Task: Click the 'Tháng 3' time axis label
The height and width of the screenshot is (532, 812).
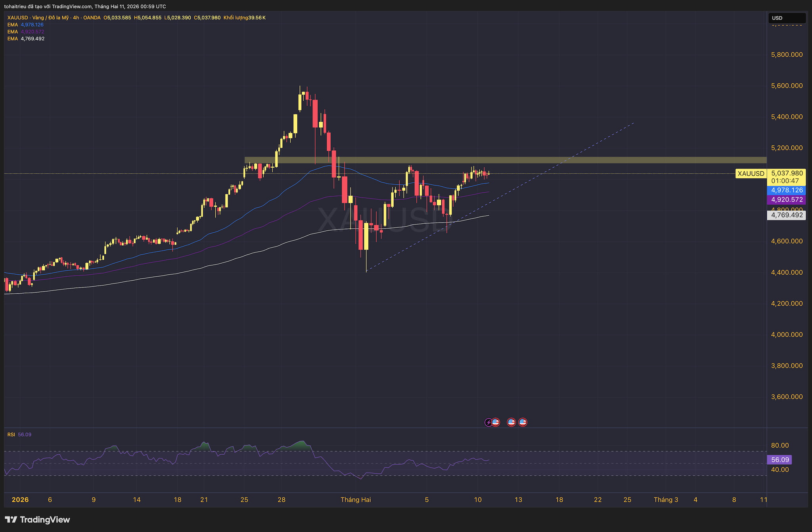Action: coord(666,499)
